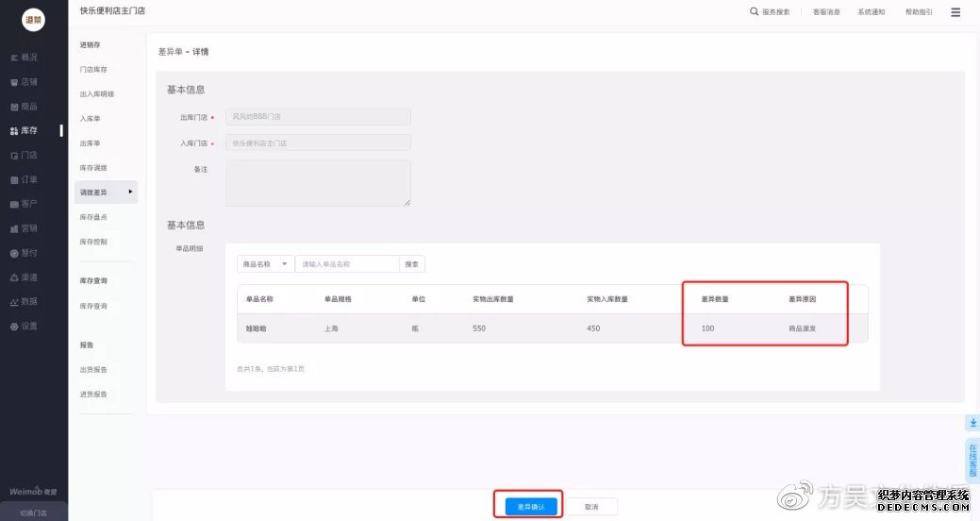This screenshot has width=980, height=521.
Task: Click the 商品漏发 difference reason cell
Action: click(802, 328)
